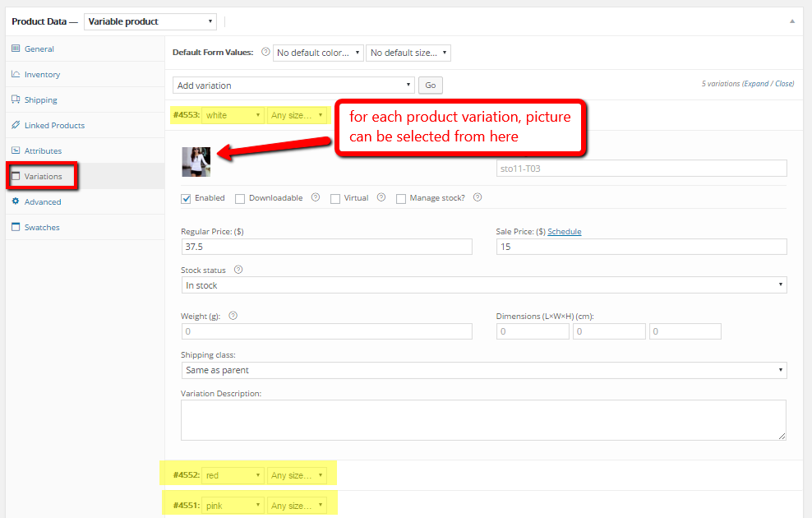
Task: Click the variation image thumbnail
Action: click(196, 162)
